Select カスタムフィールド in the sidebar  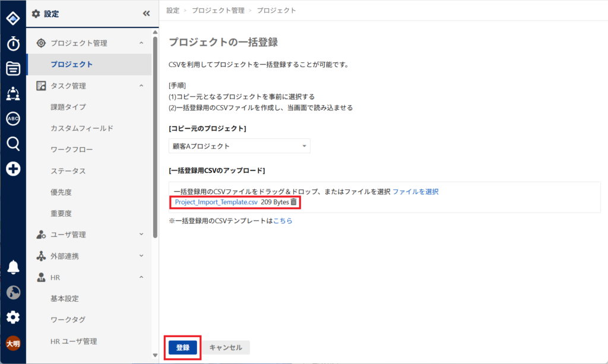point(82,128)
